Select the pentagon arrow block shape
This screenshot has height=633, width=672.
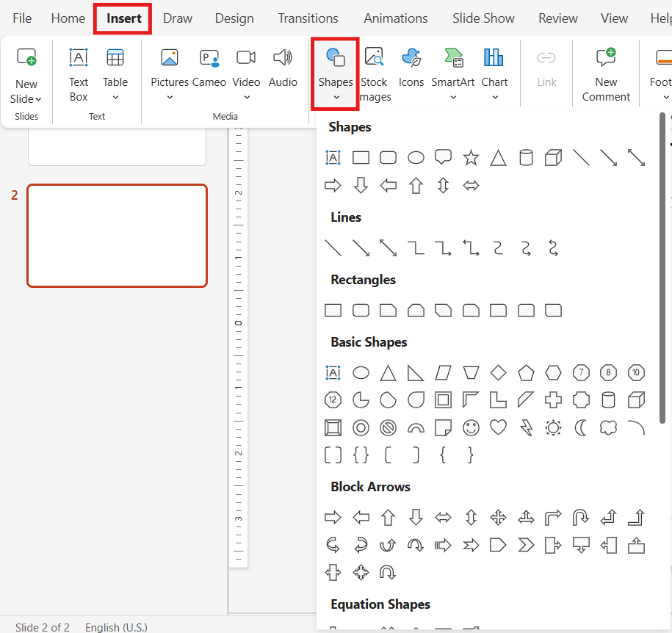tap(498, 545)
